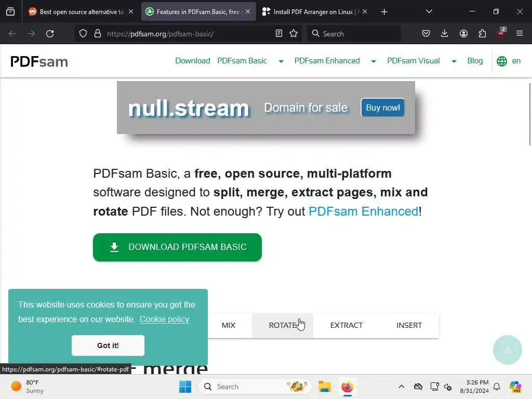Dismiss cookie notice with Got it!
This screenshot has height=399, width=532.
(108, 345)
